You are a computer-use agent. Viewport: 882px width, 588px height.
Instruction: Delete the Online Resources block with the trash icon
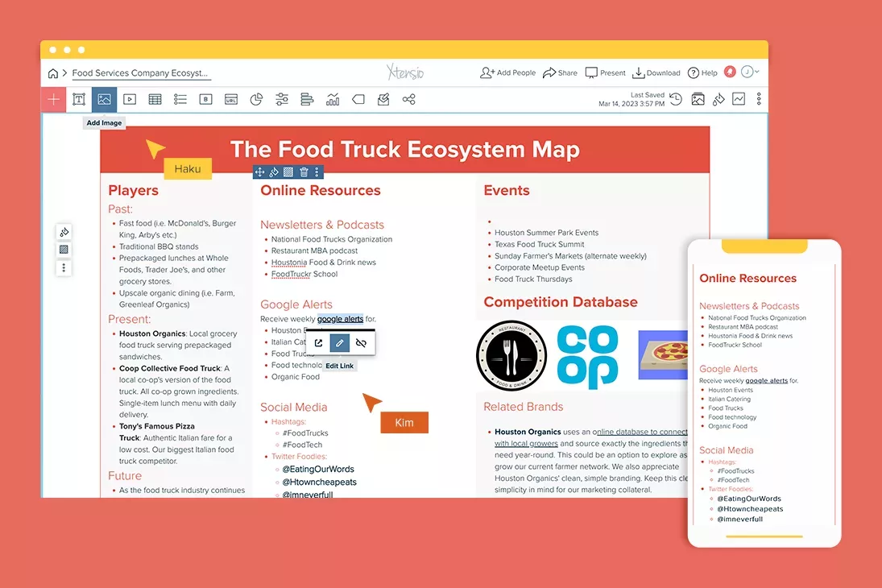tap(304, 172)
